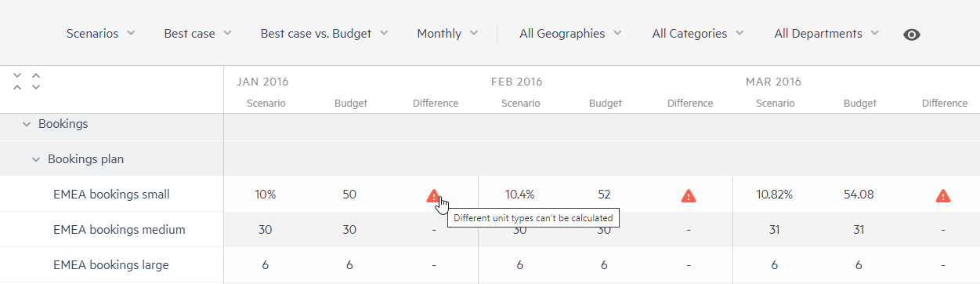Viewport: 980px width, 284px height.
Task: Toggle the eye visibility icon in toolbar
Action: (911, 35)
